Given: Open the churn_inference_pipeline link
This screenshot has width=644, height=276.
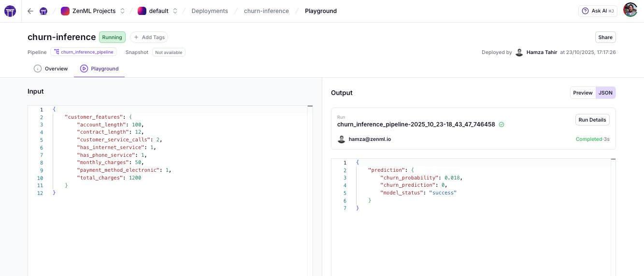Looking at the screenshot, I should coord(84,52).
